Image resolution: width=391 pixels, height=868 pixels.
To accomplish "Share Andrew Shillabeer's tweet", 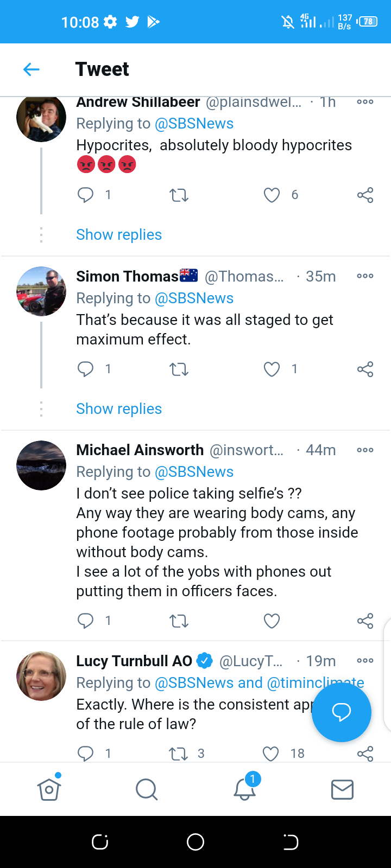I will click(365, 195).
